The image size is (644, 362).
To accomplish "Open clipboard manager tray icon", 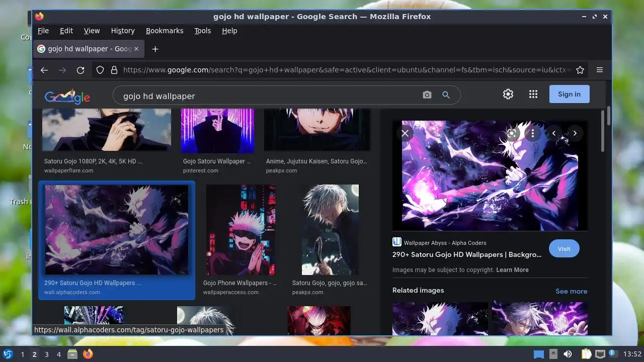I will [586, 354].
